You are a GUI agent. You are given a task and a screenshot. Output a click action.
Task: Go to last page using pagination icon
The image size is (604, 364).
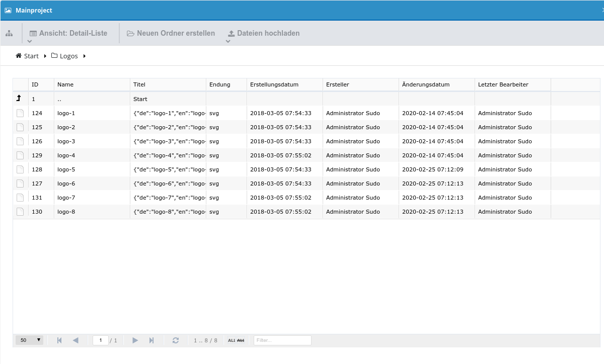click(152, 340)
